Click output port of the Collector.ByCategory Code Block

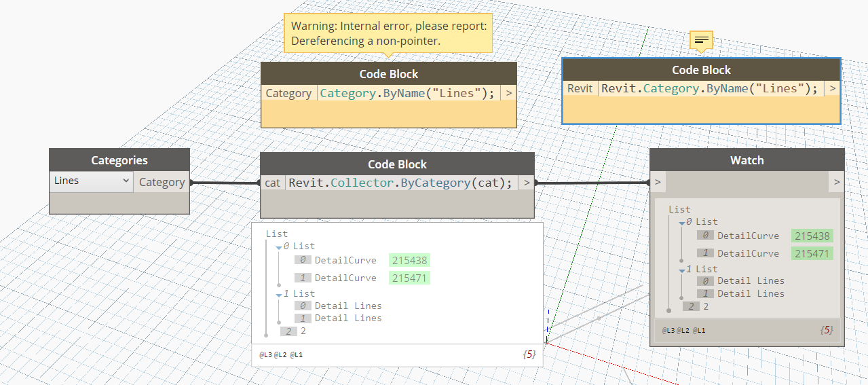click(x=526, y=183)
